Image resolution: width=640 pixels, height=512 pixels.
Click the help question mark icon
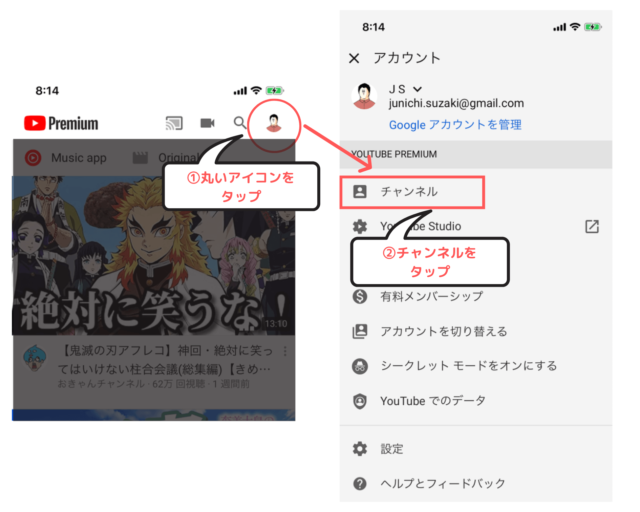360,484
